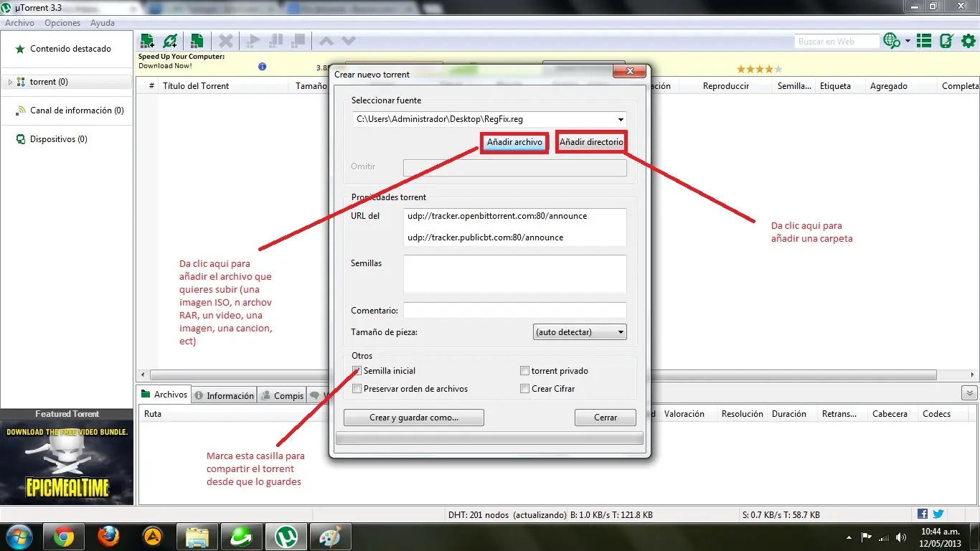Image resolution: width=980 pixels, height=551 pixels.
Task: Click Add Torrent from URL icon
Action: point(170,41)
